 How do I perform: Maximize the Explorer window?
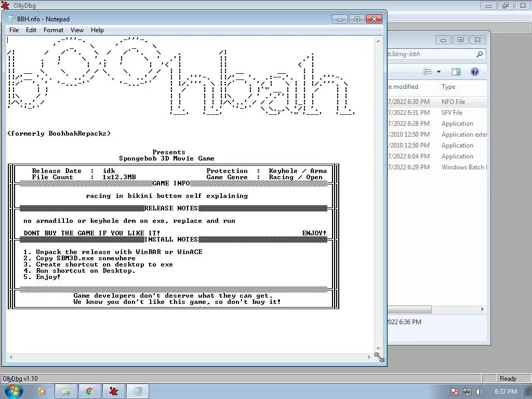460,39
